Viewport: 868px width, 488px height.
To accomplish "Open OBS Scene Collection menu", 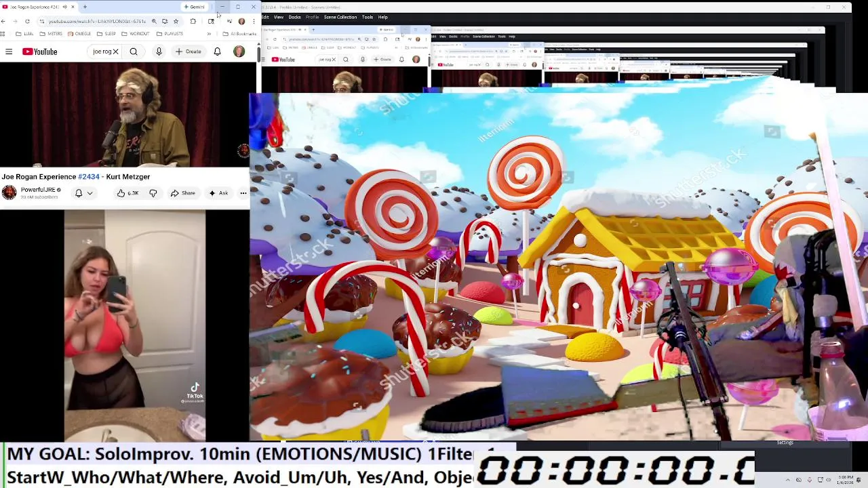I will pos(340,17).
